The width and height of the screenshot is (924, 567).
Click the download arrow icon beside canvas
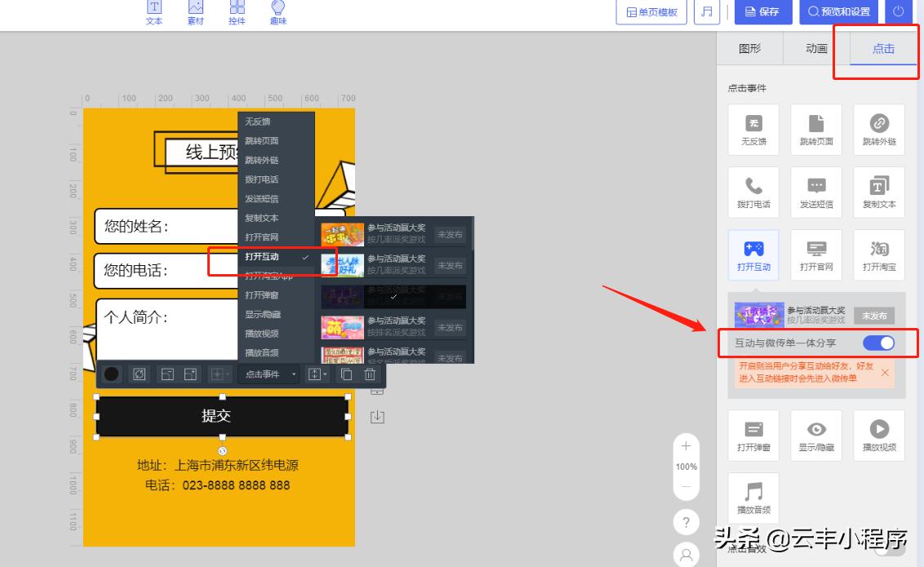(377, 418)
